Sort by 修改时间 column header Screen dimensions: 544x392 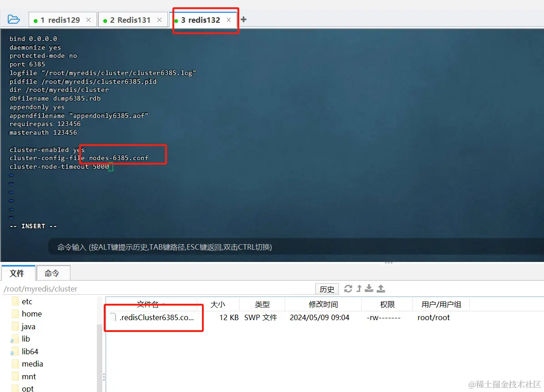[323, 304]
